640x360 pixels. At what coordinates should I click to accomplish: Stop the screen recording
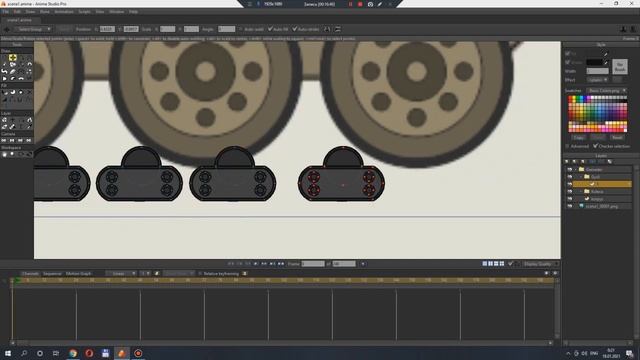coord(360,4)
